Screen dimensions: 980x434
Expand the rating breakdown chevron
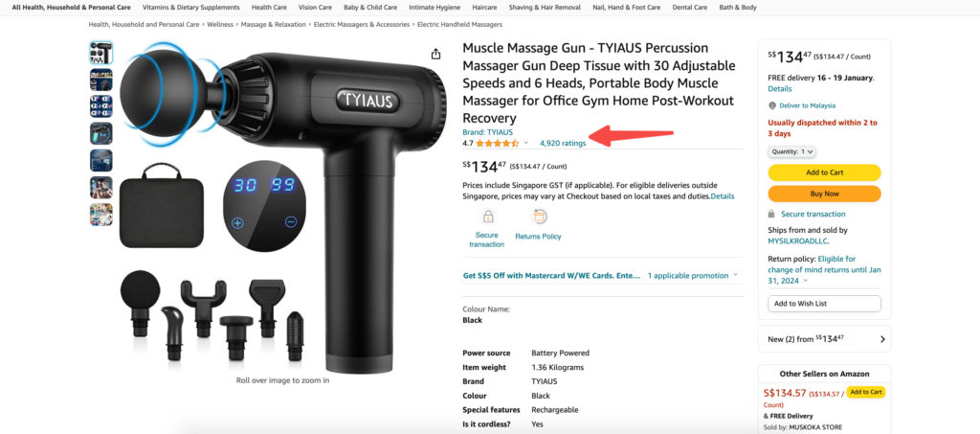click(525, 143)
